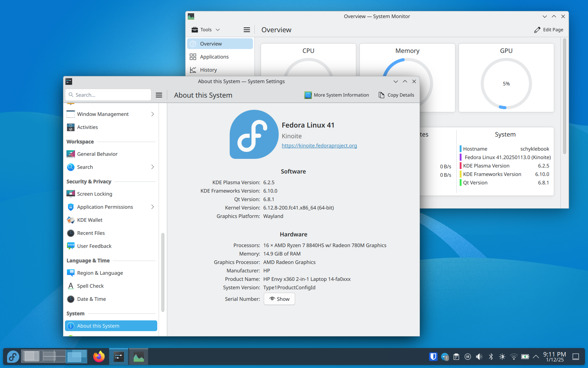Open Activities settings
Screen dimensions: 588x368
click(x=111, y=127)
